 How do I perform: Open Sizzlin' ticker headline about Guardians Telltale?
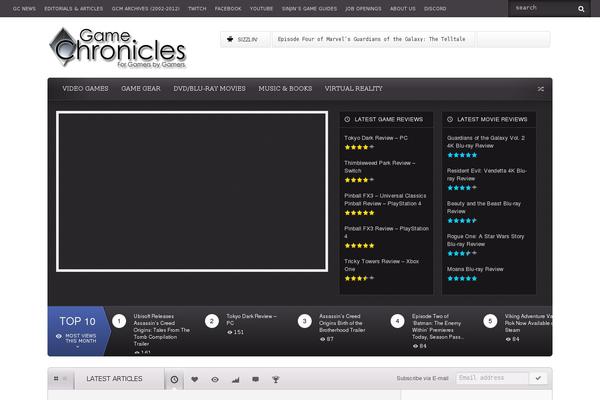372,39
